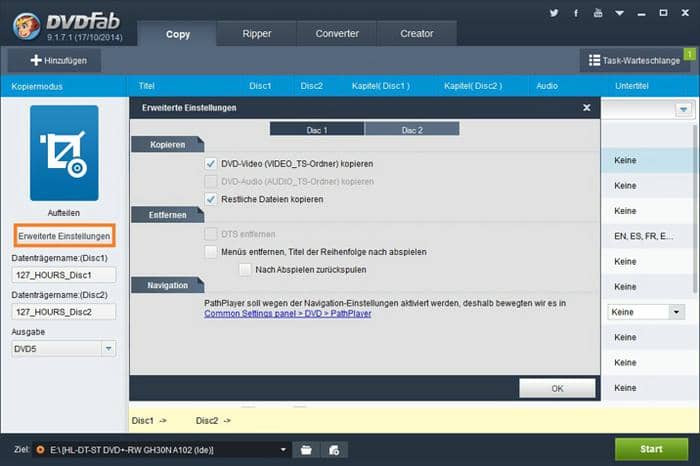Click the ISO image output icon
Image resolution: width=700 pixels, height=466 pixels.
click(x=334, y=450)
